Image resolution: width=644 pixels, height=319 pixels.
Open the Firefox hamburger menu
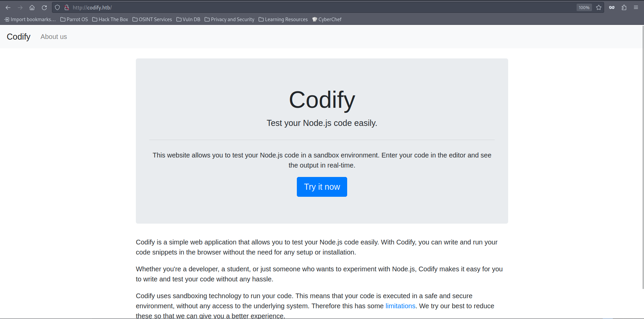tap(636, 7)
